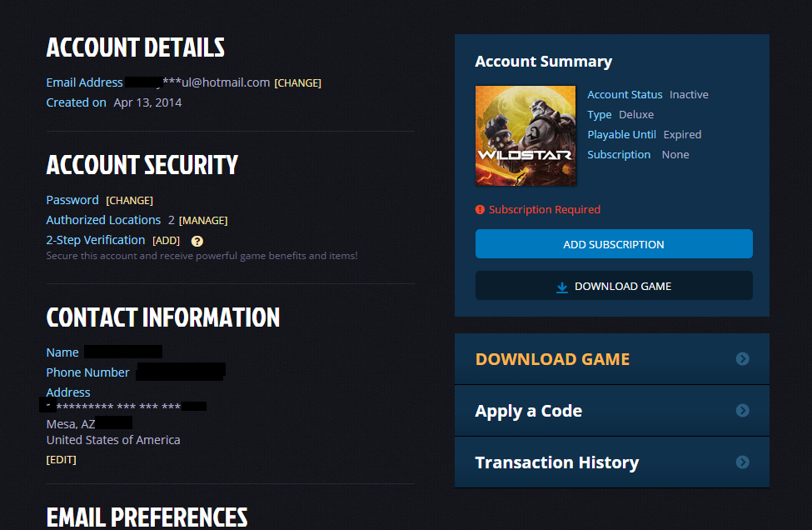Click the ADD SUBSCRIPTION button
812x530 pixels.
[x=614, y=244]
